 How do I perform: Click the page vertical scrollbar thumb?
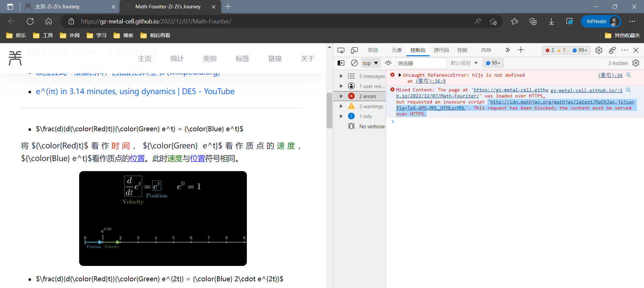point(329,111)
